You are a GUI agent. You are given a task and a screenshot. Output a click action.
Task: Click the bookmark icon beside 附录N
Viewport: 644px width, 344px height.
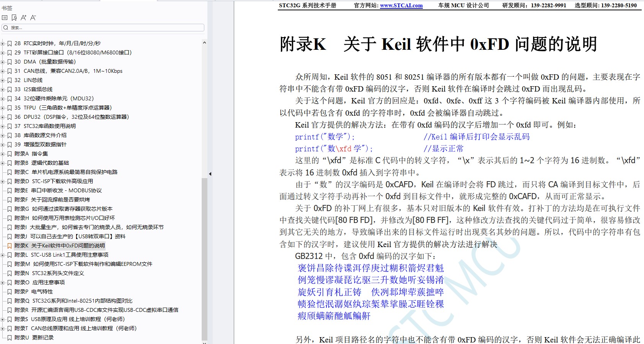pyautogui.click(x=10, y=273)
